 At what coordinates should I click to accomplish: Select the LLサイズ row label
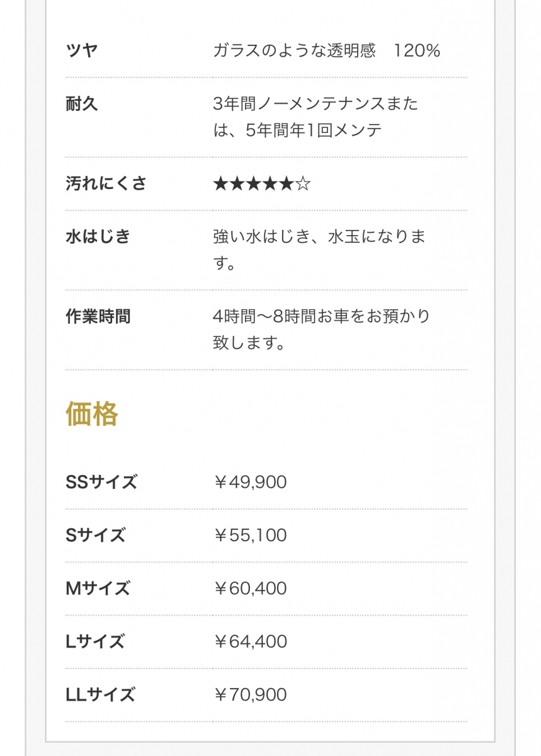(100, 695)
